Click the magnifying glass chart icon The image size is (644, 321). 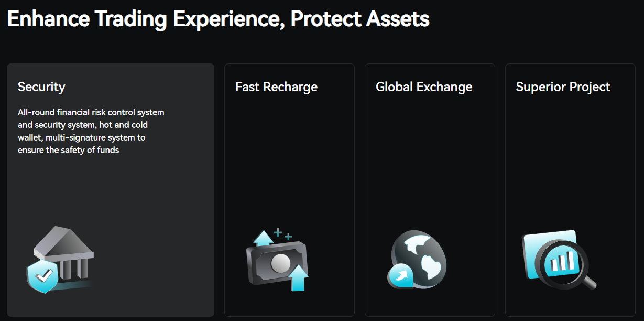(559, 260)
